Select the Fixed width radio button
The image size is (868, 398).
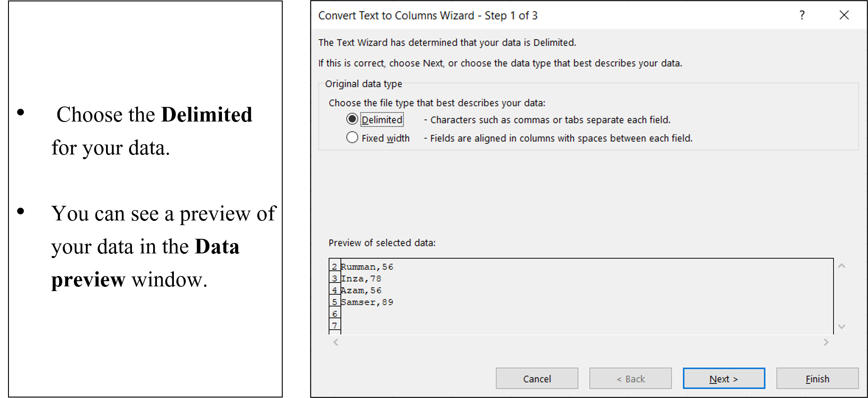352,138
